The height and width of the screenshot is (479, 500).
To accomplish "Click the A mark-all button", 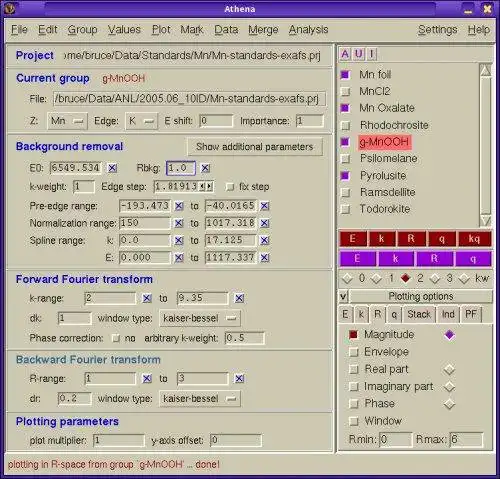I will click(345, 54).
